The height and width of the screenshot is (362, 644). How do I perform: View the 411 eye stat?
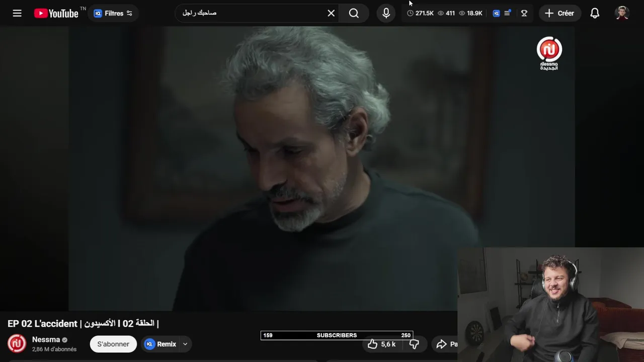click(446, 13)
